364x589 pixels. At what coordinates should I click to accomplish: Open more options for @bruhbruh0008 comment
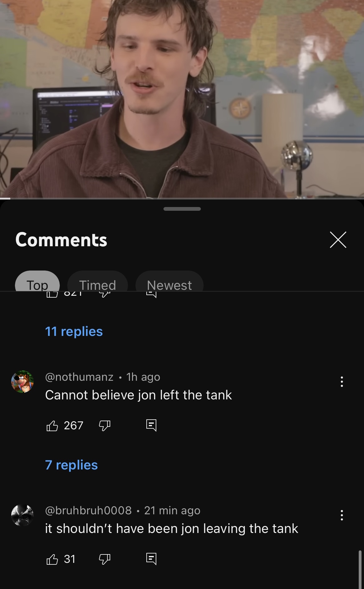[x=342, y=515]
